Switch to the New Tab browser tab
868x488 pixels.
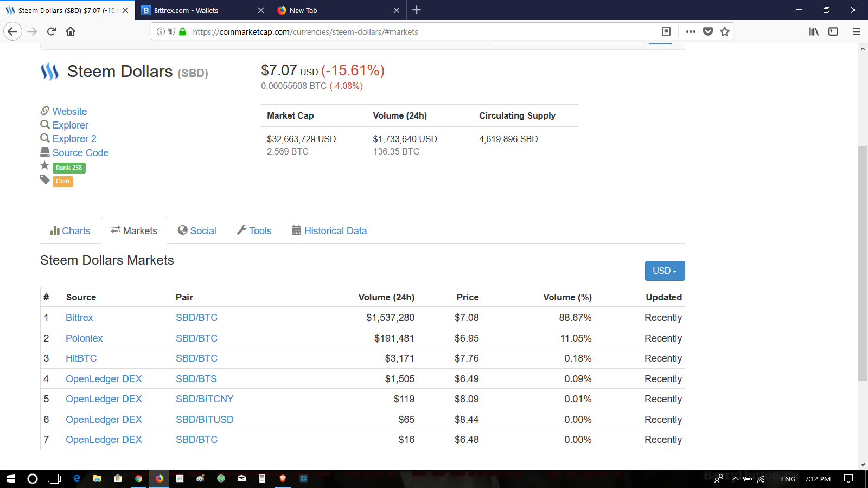339,10
